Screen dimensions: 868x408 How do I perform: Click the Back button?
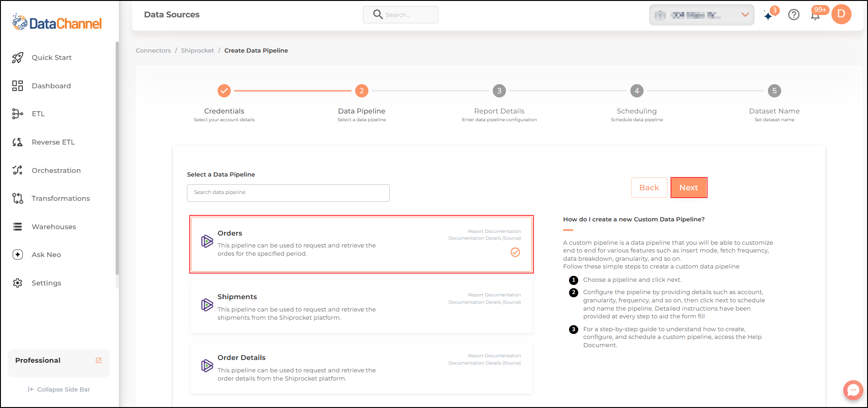point(649,188)
